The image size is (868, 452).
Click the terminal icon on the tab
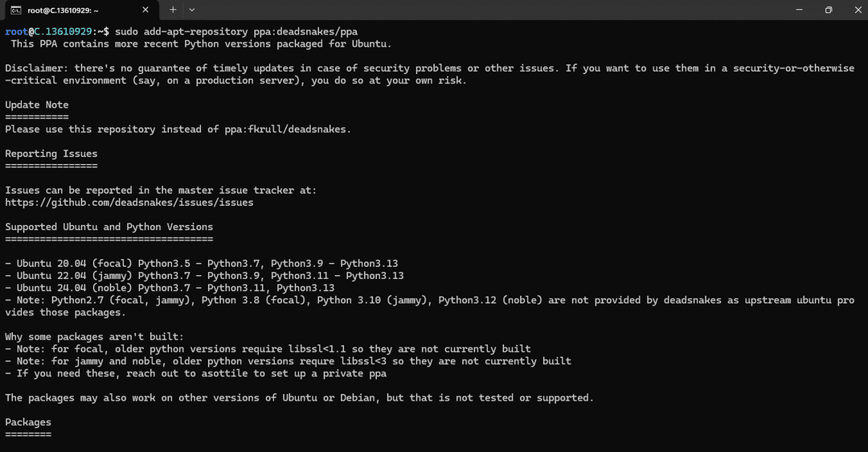[x=15, y=10]
